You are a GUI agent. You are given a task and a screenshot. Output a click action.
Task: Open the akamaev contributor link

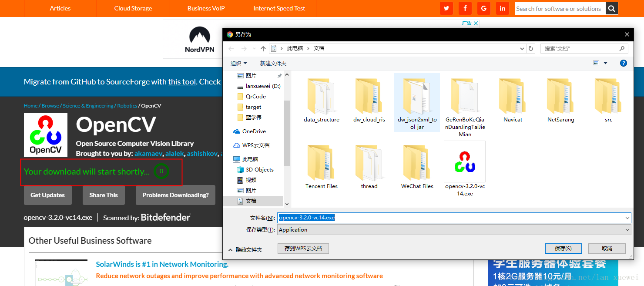[148, 153]
